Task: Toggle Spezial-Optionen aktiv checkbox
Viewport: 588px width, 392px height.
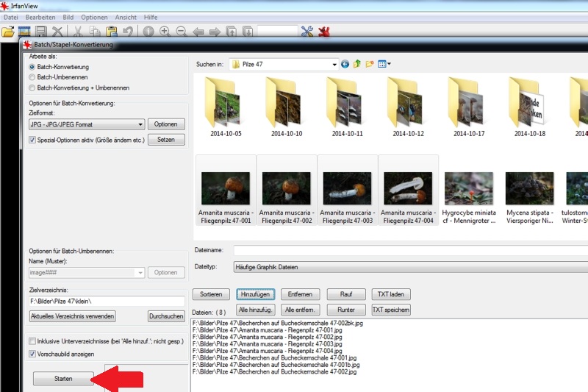Action: 32,140
